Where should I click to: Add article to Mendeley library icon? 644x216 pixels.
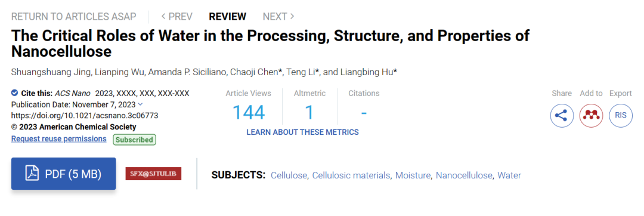coord(591,115)
